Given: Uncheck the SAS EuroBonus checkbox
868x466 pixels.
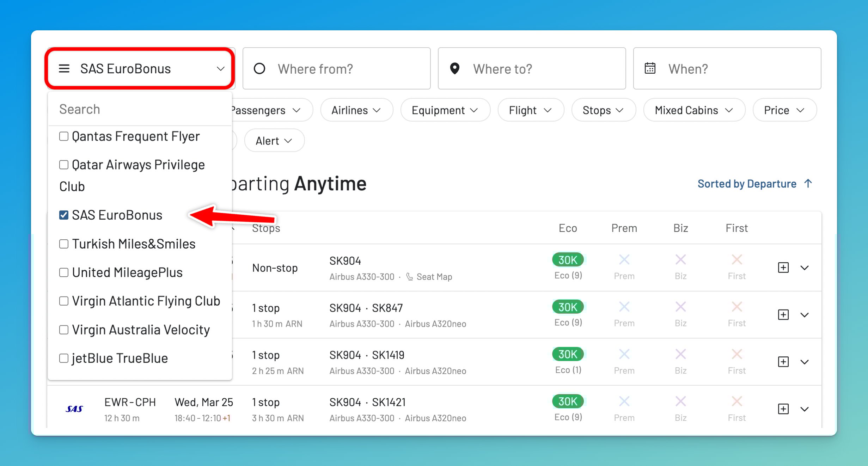Looking at the screenshot, I should [x=64, y=215].
